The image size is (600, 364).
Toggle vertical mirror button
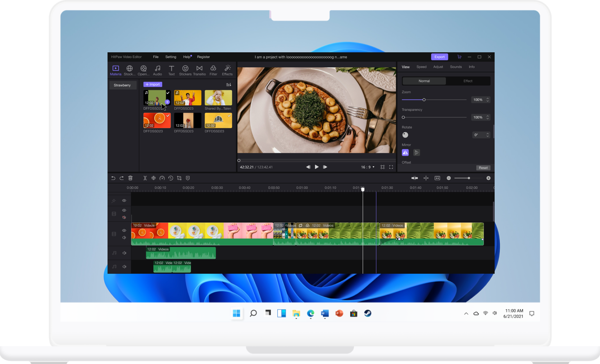point(416,153)
